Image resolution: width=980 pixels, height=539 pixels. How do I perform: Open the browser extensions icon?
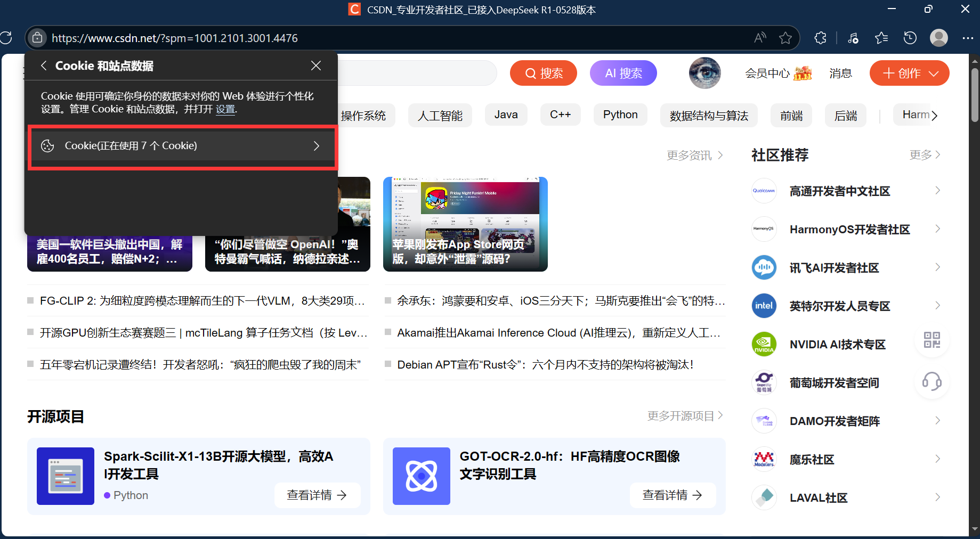pos(820,38)
